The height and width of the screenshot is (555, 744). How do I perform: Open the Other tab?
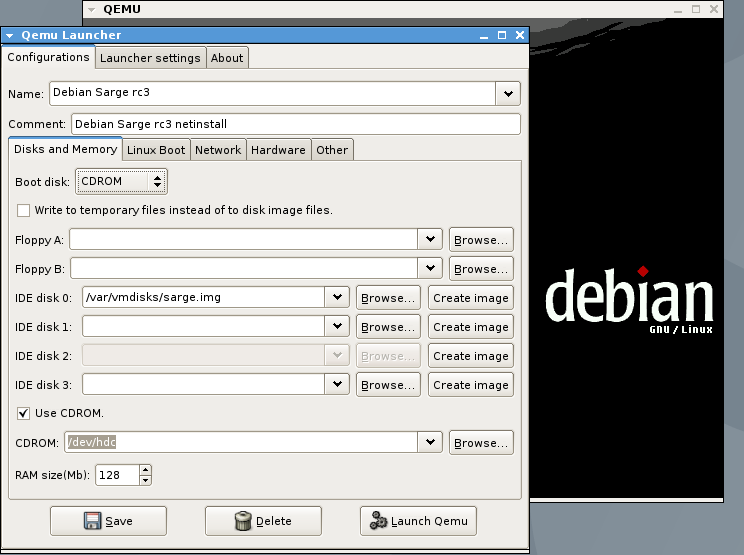tap(332, 150)
